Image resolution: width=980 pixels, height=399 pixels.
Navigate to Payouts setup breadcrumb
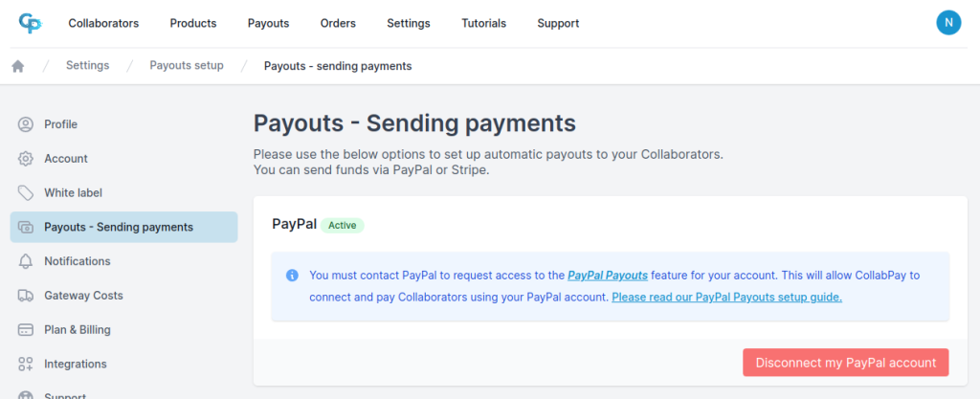click(x=187, y=66)
